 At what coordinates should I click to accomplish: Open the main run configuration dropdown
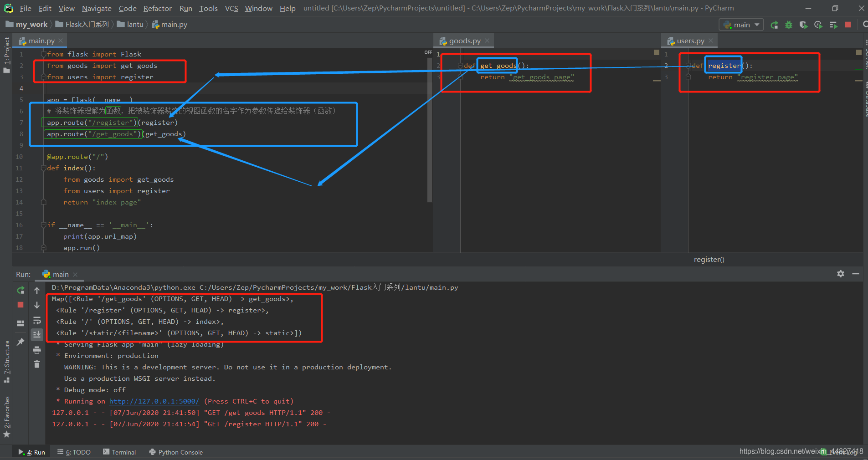pos(741,25)
